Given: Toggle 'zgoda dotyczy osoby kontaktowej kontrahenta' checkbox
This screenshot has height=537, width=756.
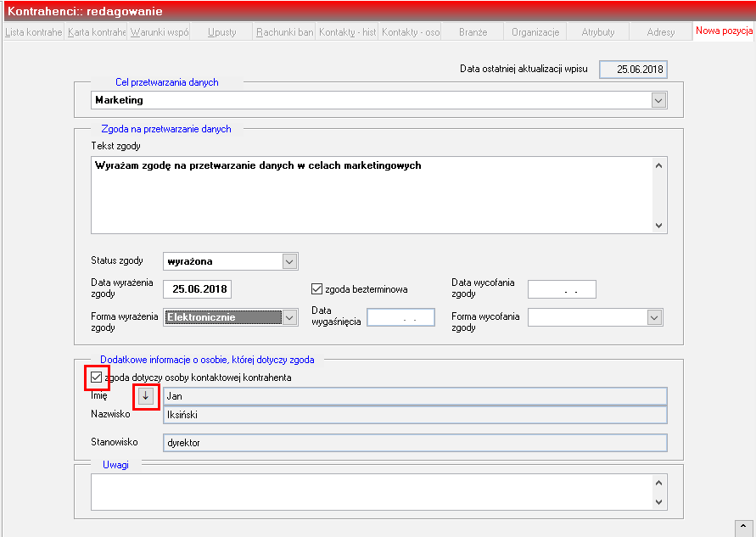Looking at the screenshot, I should (97, 378).
